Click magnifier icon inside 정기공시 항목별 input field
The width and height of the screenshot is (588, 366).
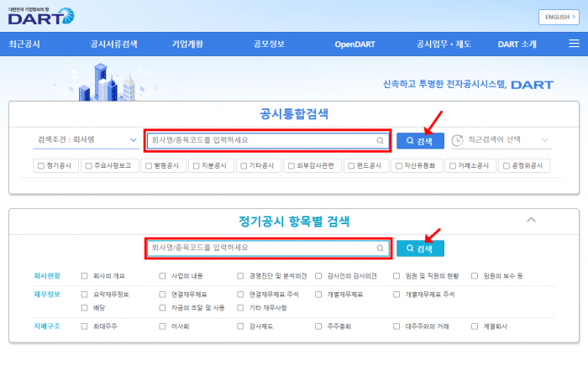(x=381, y=248)
